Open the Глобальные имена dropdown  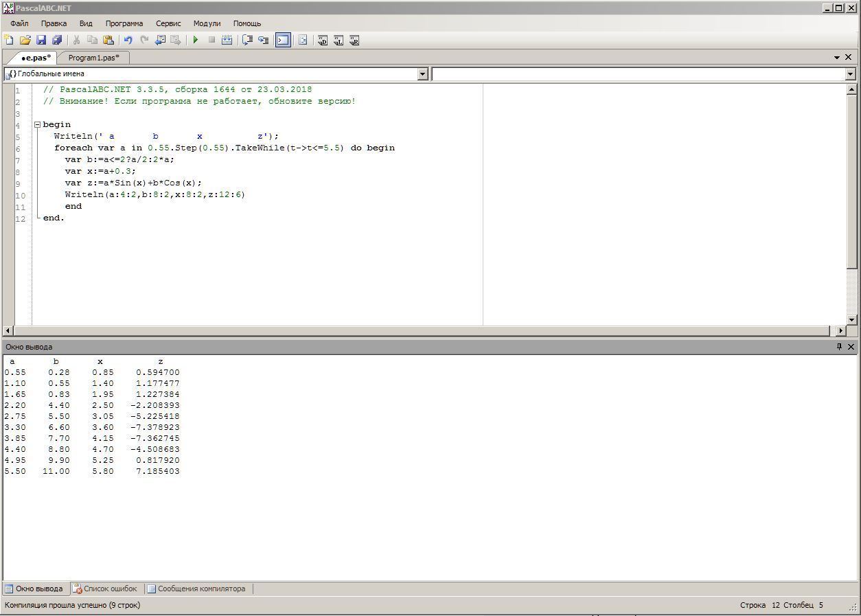point(422,74)
